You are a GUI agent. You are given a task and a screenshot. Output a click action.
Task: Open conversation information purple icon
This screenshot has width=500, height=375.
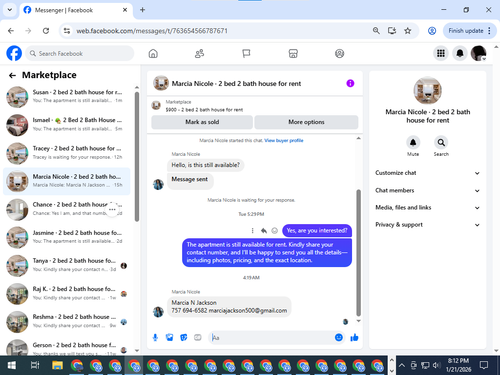[x=350, y=83]
